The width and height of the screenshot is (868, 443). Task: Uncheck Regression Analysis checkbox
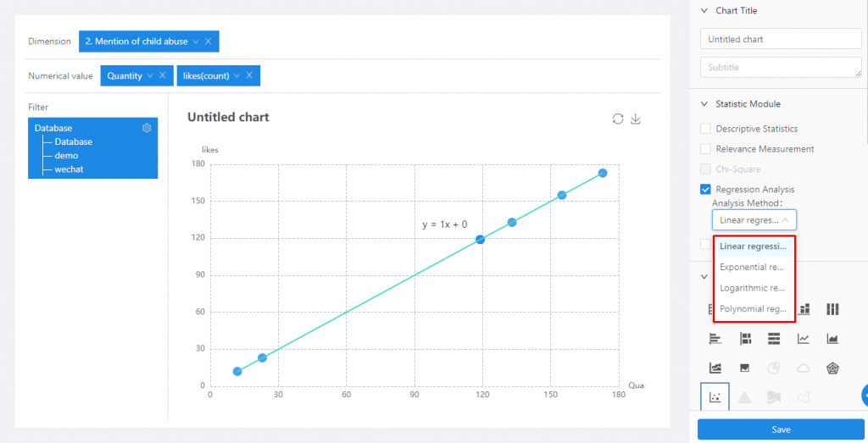click(705, 190)
